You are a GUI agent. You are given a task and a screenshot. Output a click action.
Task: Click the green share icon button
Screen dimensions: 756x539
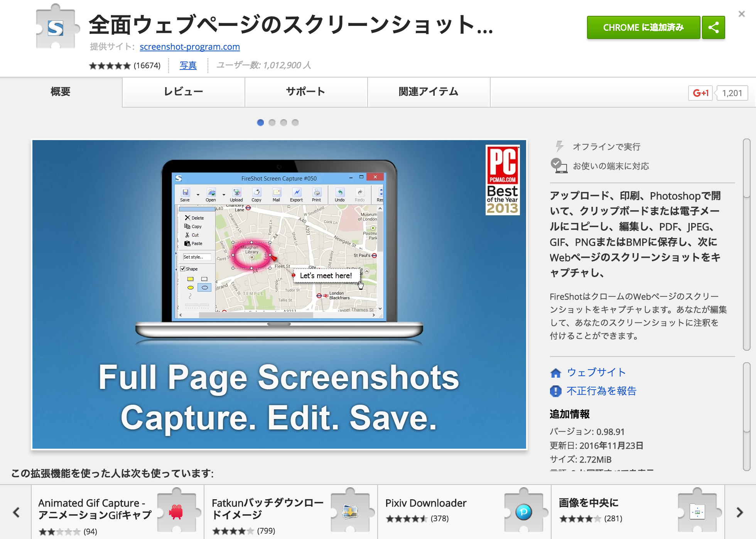tap(713, 27)
